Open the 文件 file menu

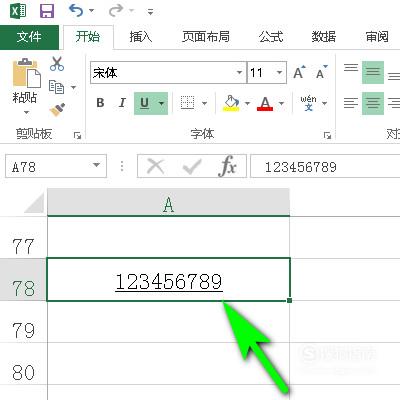coord(29,37)
